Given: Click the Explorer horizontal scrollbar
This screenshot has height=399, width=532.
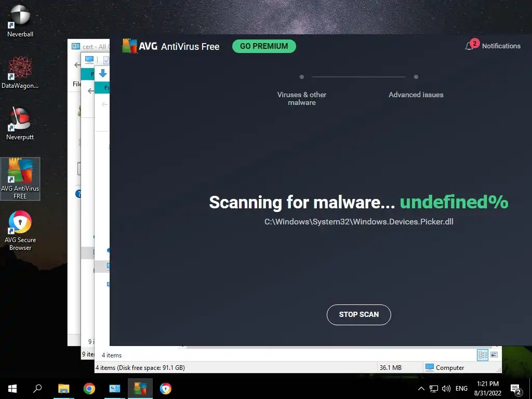Looking at the screenshot, I should (x=339, y=348).
